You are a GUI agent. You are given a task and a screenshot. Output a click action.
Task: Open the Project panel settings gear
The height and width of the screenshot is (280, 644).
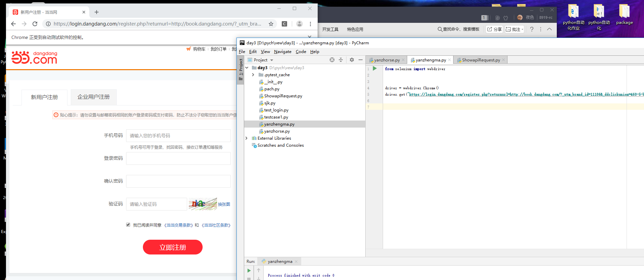pos(352,60)
